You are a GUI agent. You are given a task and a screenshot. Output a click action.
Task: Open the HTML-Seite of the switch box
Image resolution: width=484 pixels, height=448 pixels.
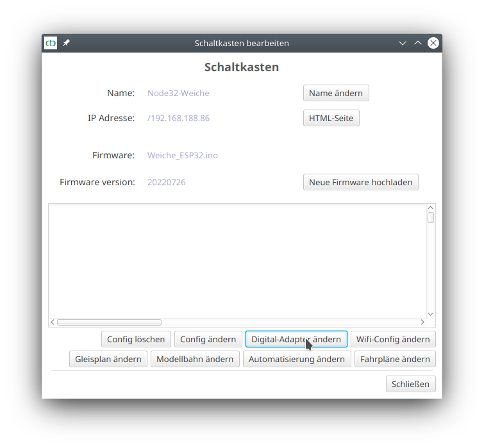[x=331, y=118]
